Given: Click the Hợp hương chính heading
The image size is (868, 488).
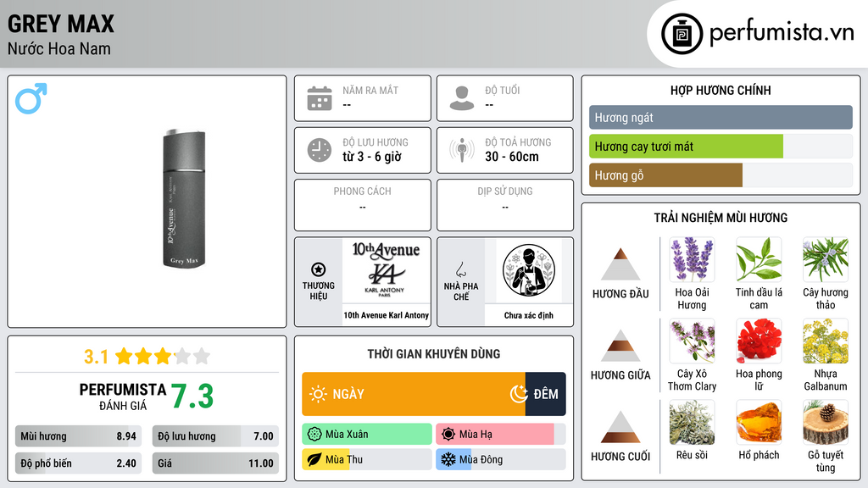Looking at the screenshot, I should pyautogui.click(x=721, y=90).
